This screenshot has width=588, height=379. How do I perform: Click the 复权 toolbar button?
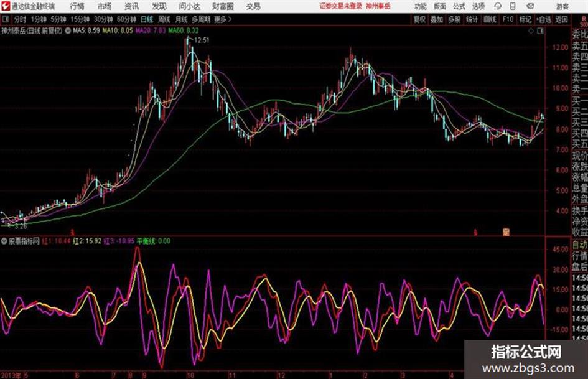click(419, 19)
